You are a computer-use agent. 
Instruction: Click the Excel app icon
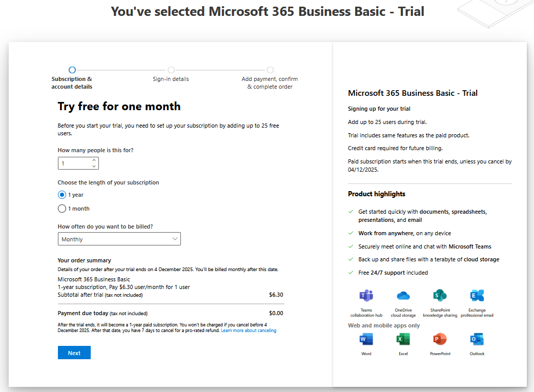click(403, 339)
